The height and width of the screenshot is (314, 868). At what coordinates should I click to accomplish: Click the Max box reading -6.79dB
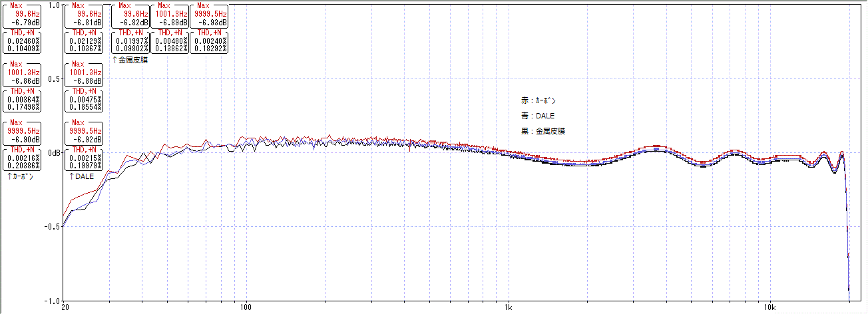coord(21,15)
